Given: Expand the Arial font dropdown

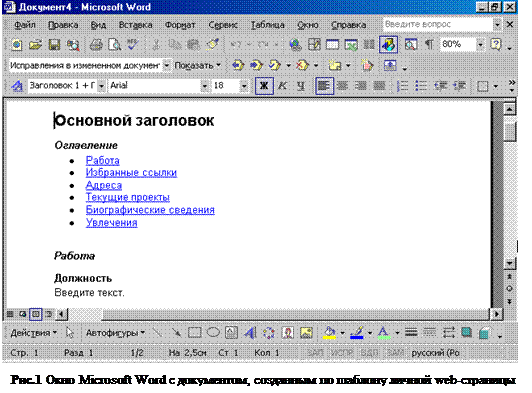Looking at the screenshot, I should click(x=204, y=86).
